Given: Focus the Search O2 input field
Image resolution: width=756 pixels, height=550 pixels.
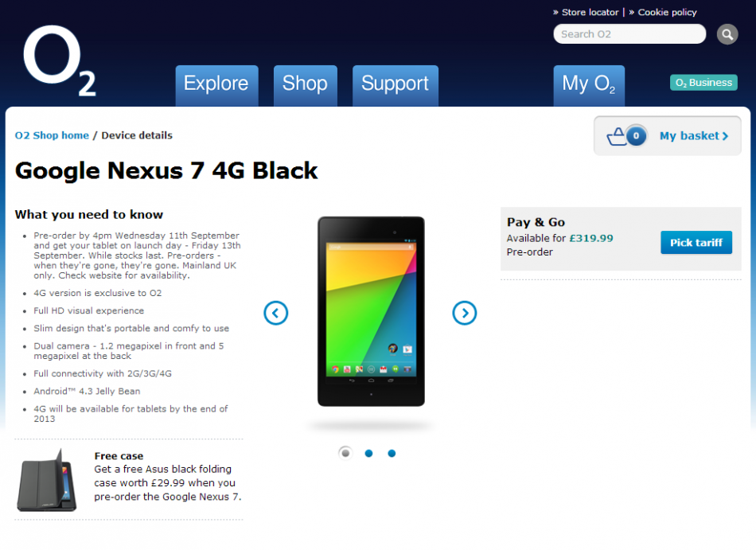Looking at the screenshot, I should (629, 34).
